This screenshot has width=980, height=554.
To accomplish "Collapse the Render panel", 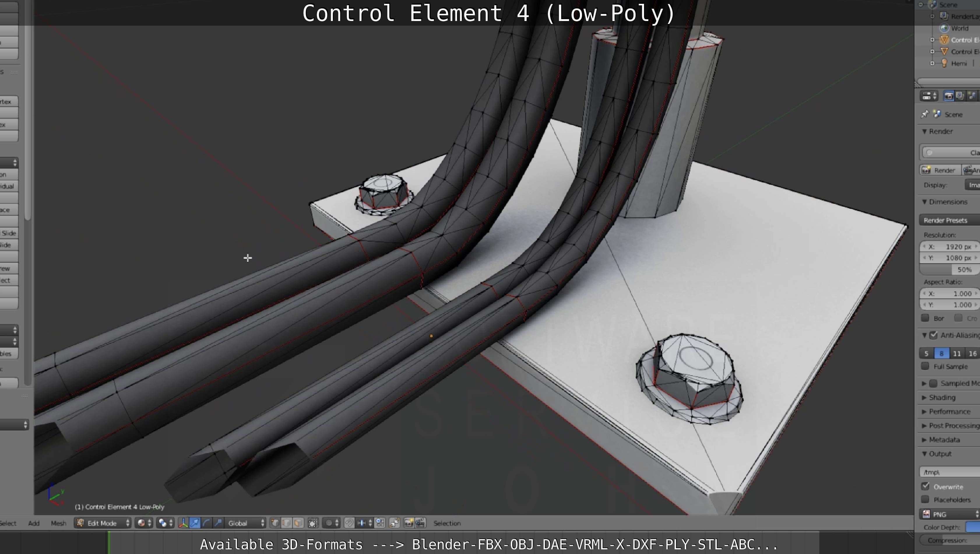I will tap(924, 132).
